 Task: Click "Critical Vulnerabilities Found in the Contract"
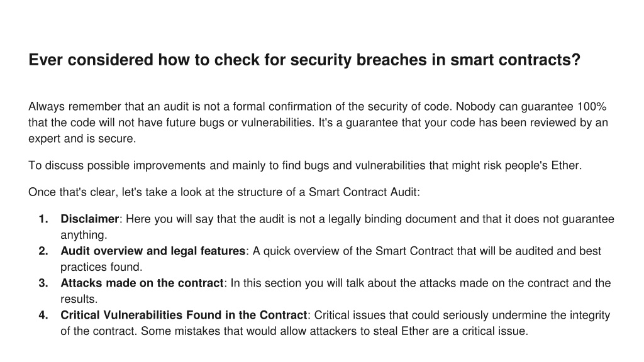click(x=184, y=315)
